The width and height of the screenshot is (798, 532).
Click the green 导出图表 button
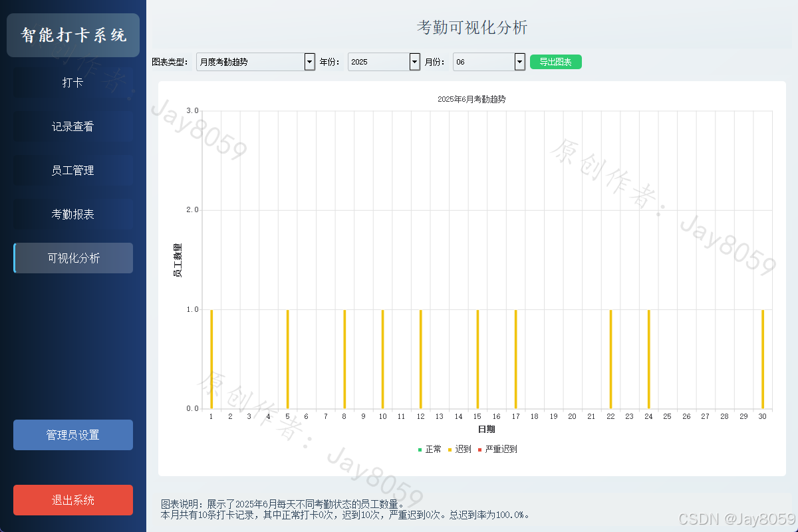tap(556, 62)
